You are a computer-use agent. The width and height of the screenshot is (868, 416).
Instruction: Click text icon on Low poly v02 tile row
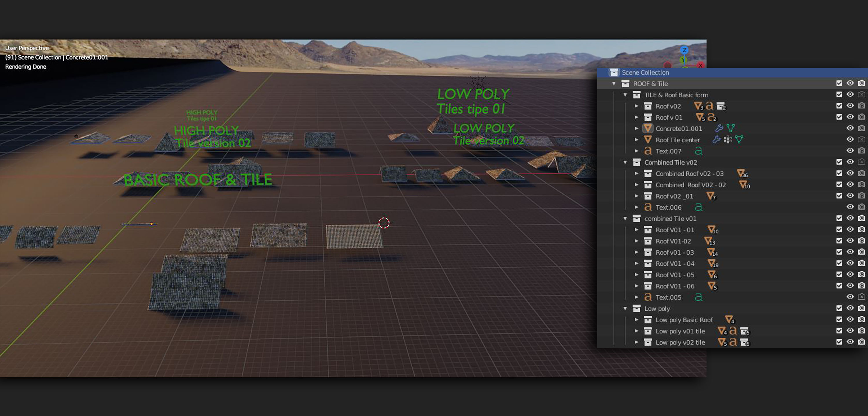click(733, 342)
